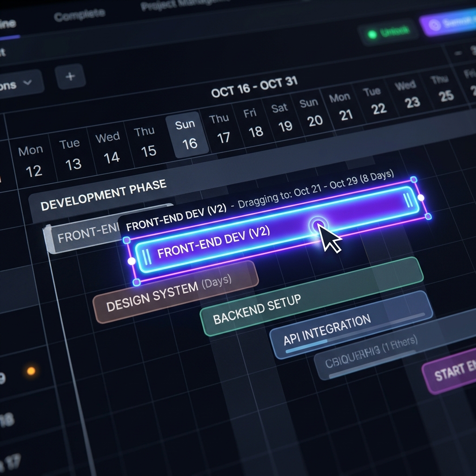Click white resize dot on selection's left edge

click(x=132, y=261)
